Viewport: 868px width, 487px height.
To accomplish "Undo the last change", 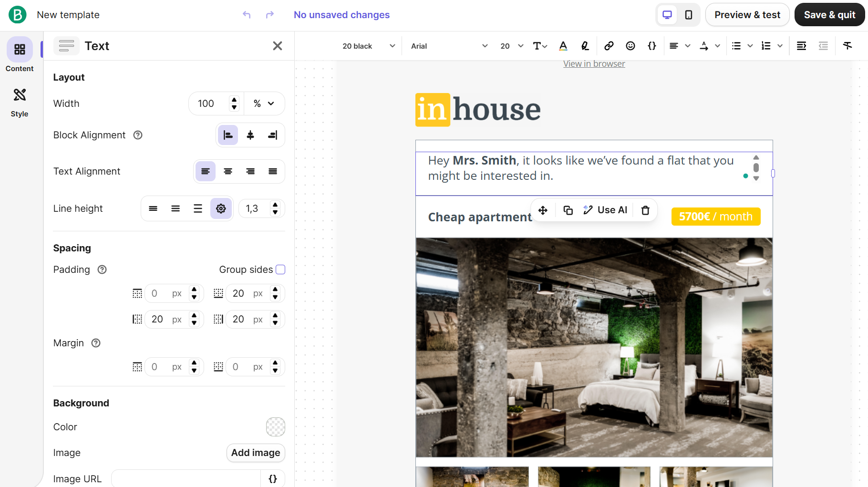I will coord(247,15).
